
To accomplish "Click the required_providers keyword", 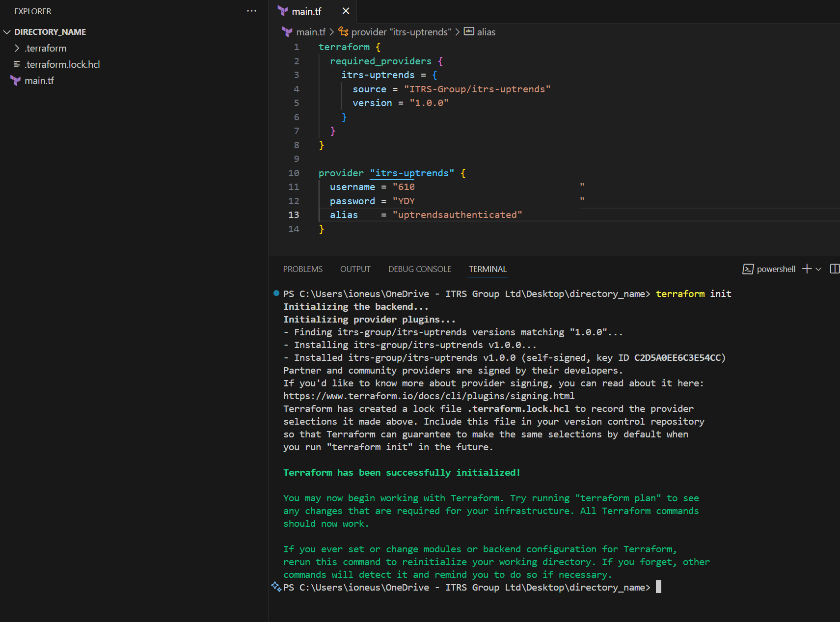I will click(380, 61).
